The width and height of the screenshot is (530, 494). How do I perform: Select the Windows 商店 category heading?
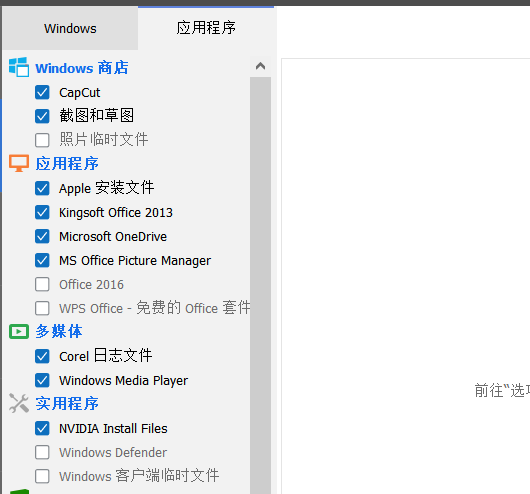tap(82, 68)
